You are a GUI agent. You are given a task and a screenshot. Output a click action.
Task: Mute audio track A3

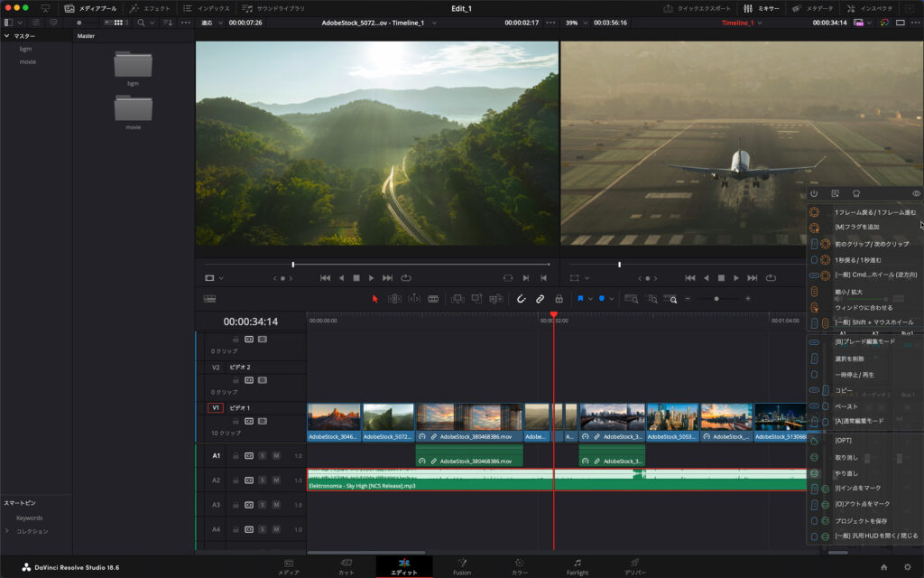(x=276, y=505)
